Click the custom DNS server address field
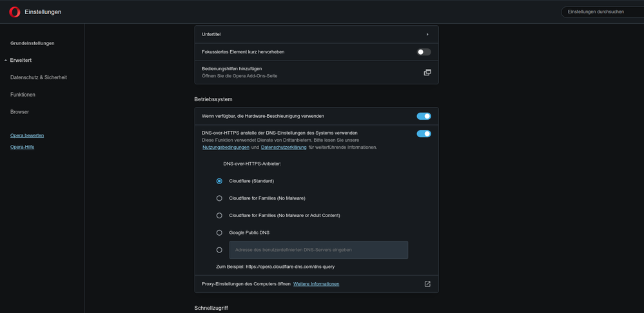The image size is (644, 313). pos(318,250)
